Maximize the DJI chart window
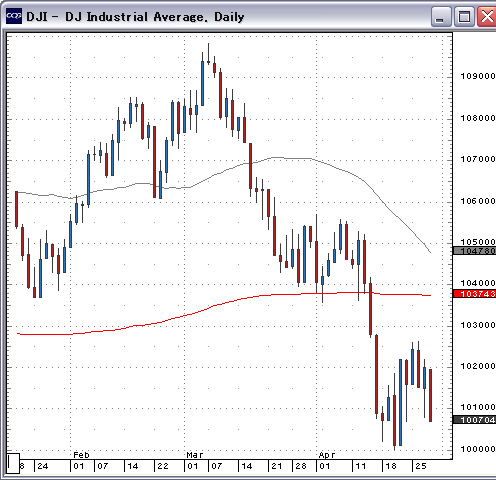 pyautogui.click(x=464, y=16)
